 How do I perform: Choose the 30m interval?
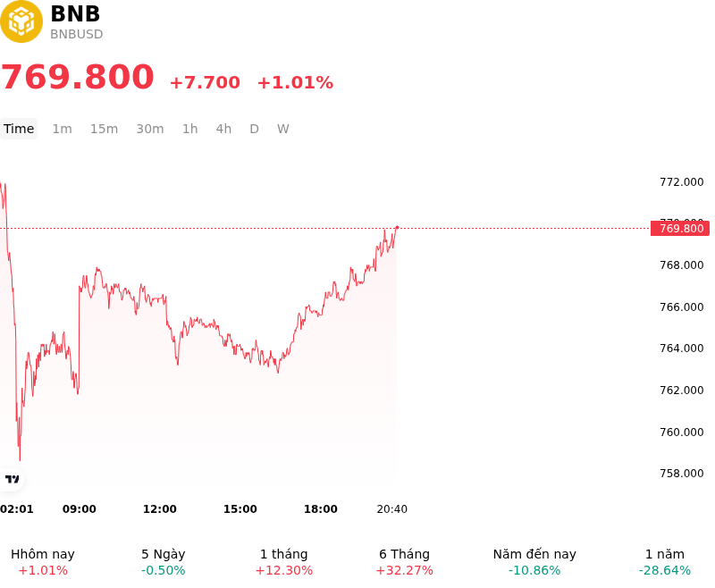pos(150,129)
